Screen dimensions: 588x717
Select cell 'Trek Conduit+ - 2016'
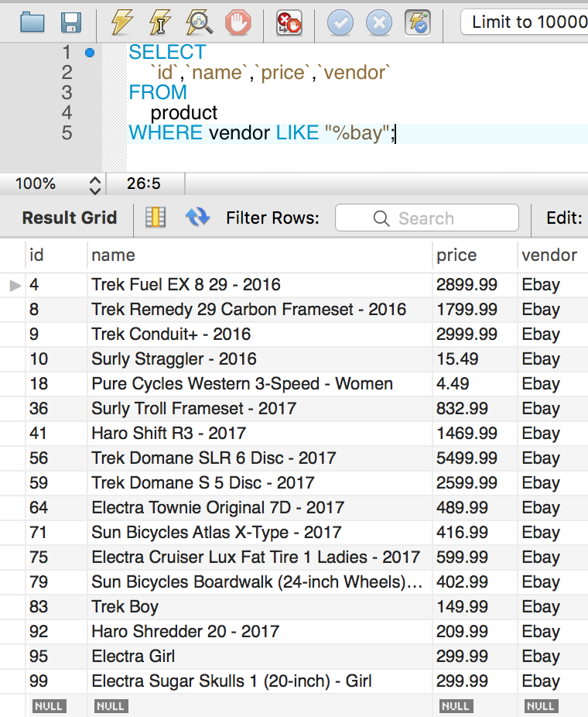tap(259, 334)
